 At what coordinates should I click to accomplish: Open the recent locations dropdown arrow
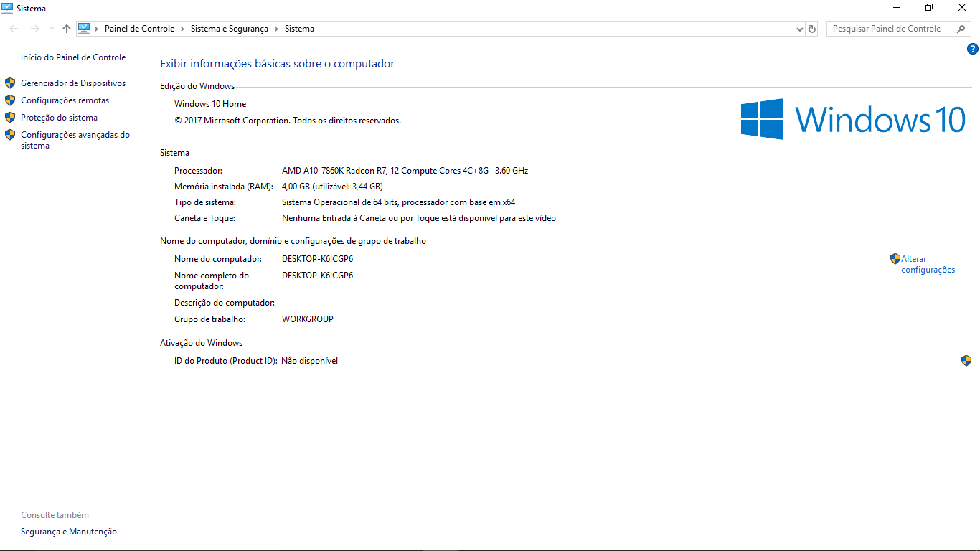coord(52,29)
